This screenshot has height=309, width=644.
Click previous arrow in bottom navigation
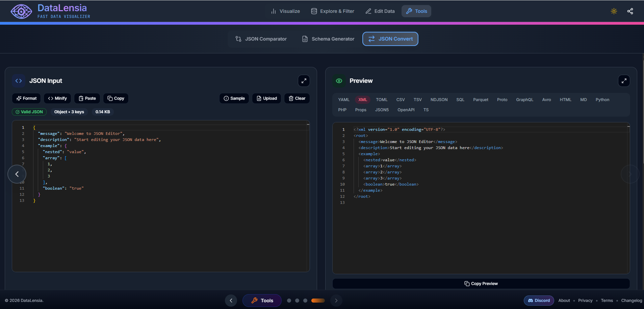click(x=231, y=301)
